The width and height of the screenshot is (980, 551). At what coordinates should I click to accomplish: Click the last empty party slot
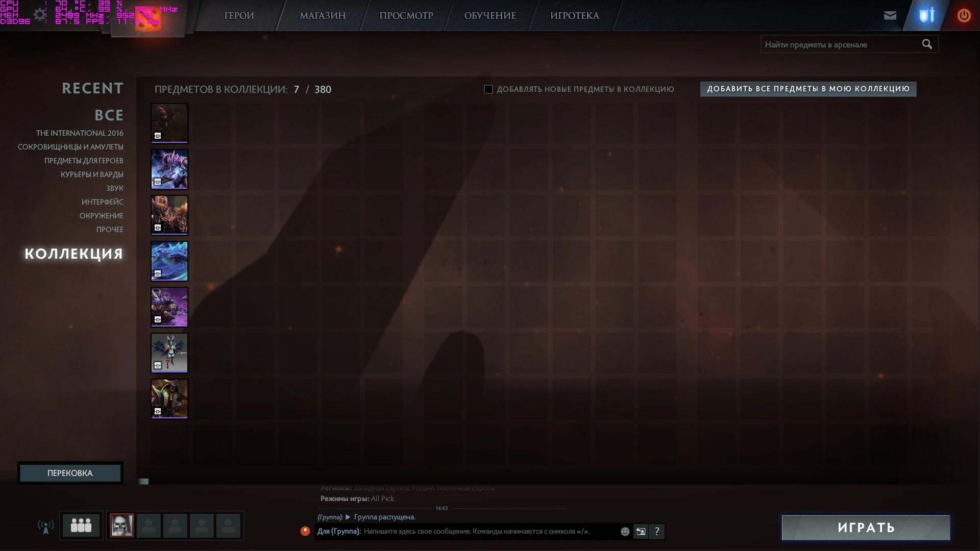[228, 525]
